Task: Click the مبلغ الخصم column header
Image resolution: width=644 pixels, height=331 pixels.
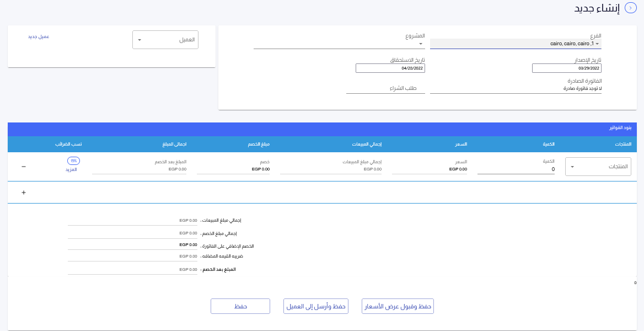Action: [259, 145]
